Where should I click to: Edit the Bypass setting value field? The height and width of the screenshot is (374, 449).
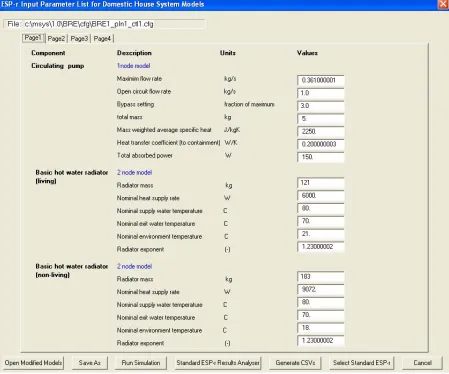coord(320,106)
